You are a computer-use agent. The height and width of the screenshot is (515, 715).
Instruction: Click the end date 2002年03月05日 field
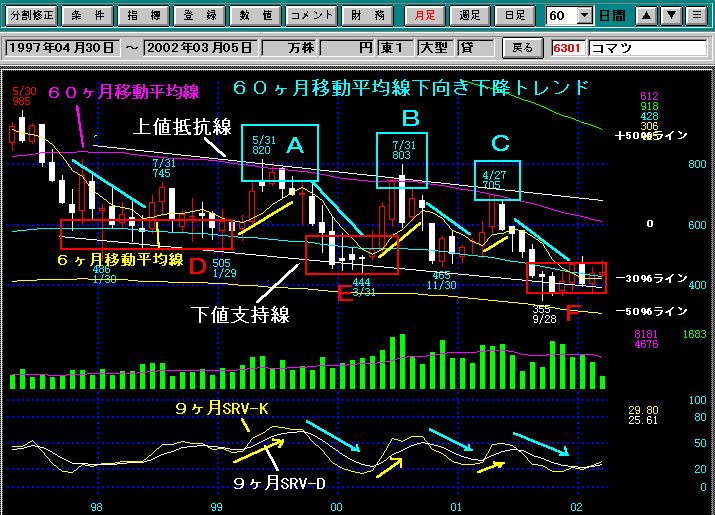tap(200, 48)
